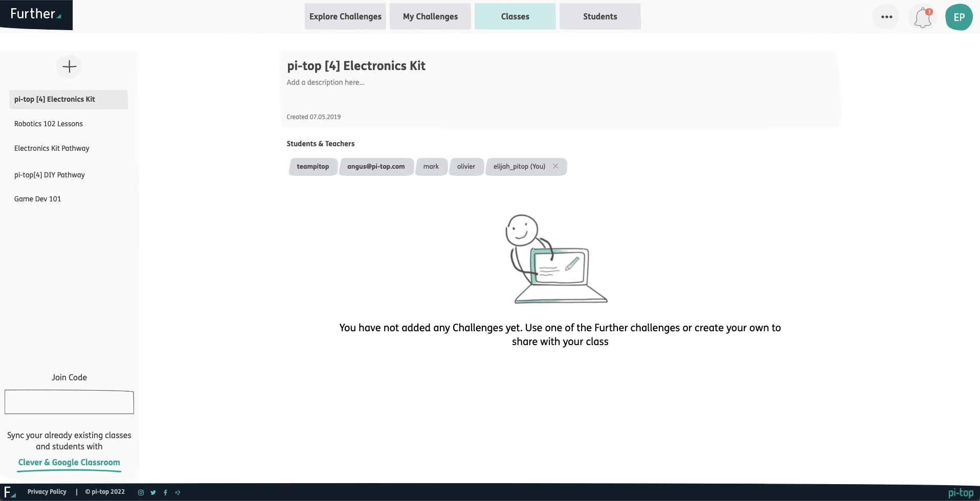Go to the Students tab
This screenshot has width=980, height=501.
click(600, 16)
